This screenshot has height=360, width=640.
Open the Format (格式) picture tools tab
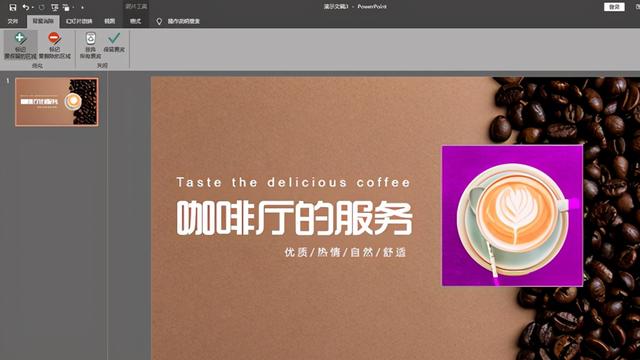(x=136, y=21)
